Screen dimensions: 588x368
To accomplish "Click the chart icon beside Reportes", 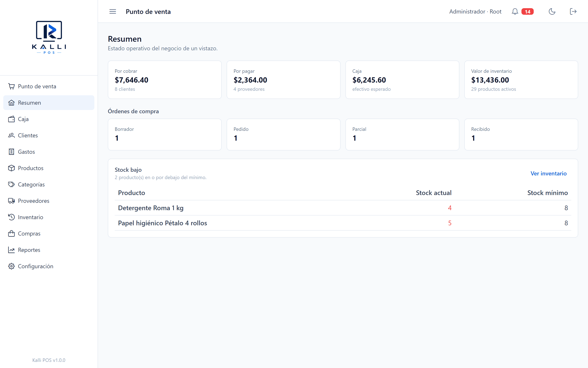I will click(x=11, y=250).
